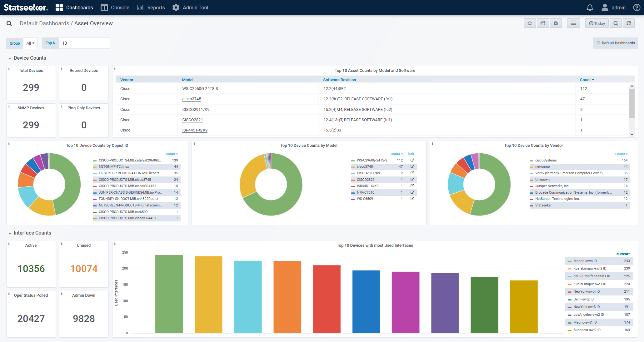Image resolution: width=644 pixels, height=342 pixels.
Task: Open dashboard settings gear icon
Action: 556,23
